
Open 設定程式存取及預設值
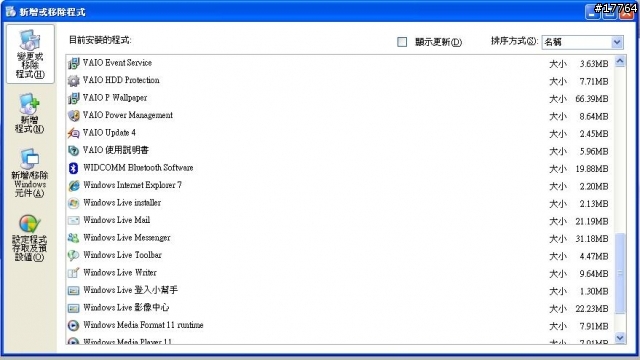point(29,238)
